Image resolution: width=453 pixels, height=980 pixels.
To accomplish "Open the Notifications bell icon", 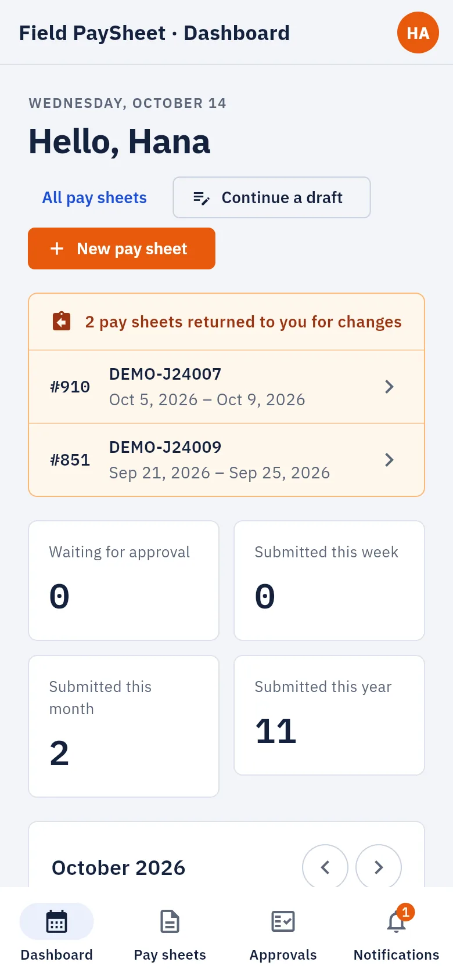I will [397, 921].
